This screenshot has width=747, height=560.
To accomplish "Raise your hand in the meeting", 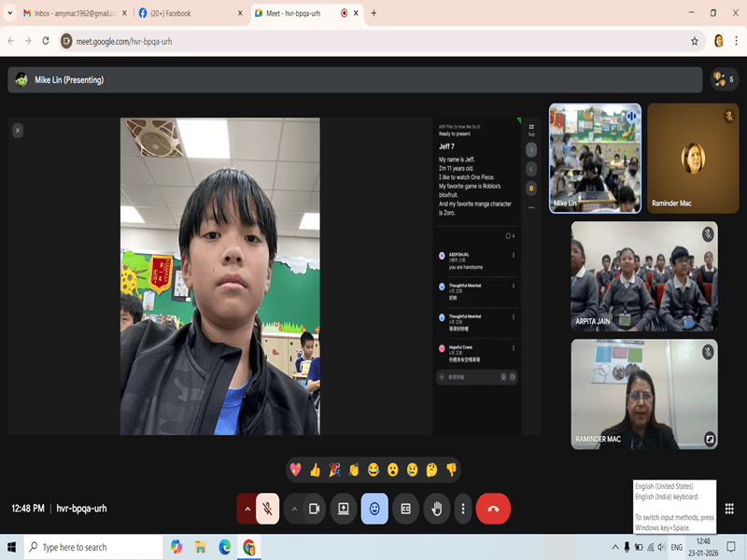I will click(435, 509).
